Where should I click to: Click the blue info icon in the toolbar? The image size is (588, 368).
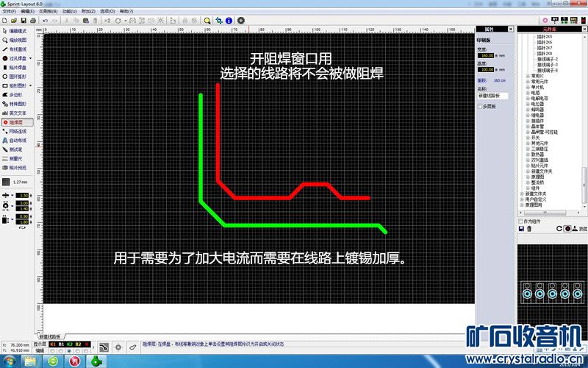(229, 21)
